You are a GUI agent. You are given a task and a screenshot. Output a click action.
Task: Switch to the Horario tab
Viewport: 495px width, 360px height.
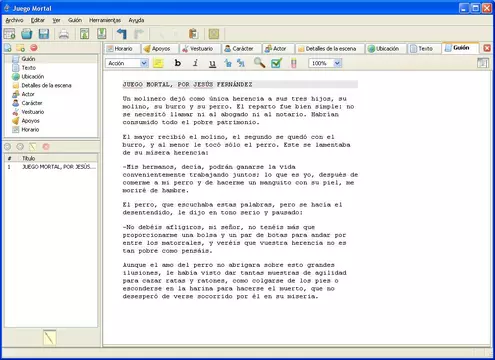pyautogui.click(x=121, y=49)
